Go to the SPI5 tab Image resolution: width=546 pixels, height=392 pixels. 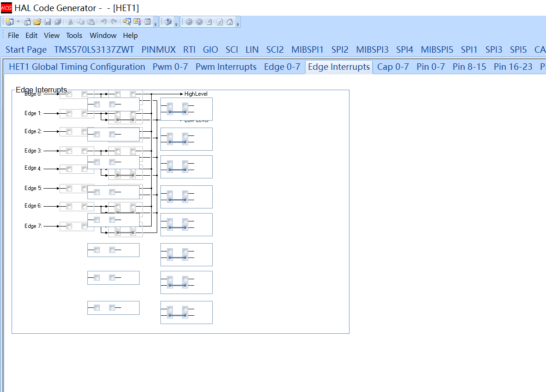(518, 49)
